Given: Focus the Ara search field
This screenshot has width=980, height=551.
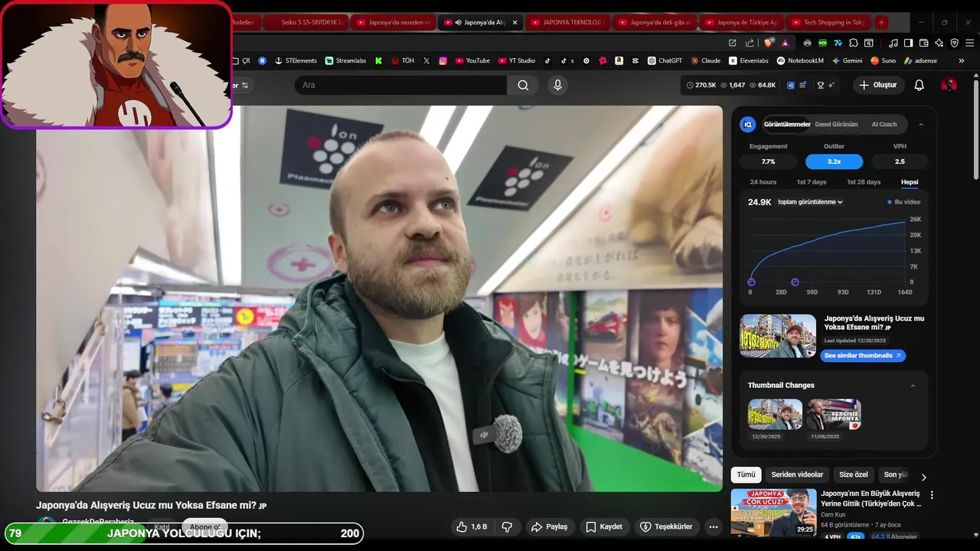Looking at the screenshot, I should point(400,85).
